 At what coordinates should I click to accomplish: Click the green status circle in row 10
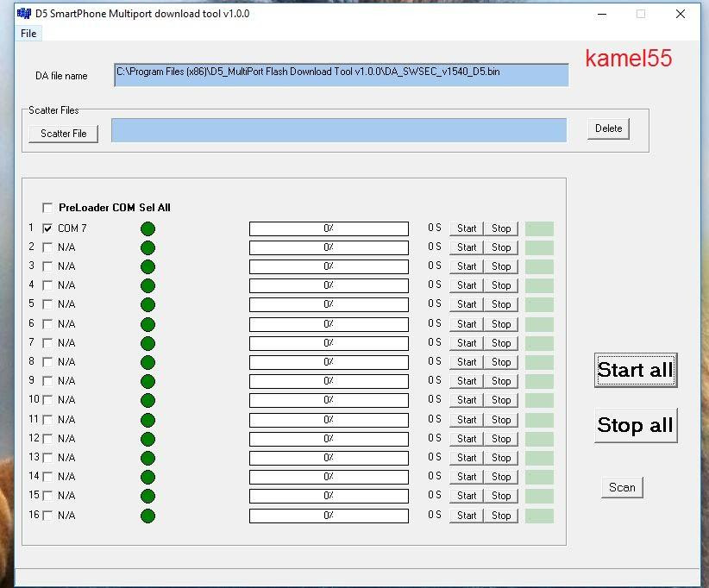coord(147,400)
